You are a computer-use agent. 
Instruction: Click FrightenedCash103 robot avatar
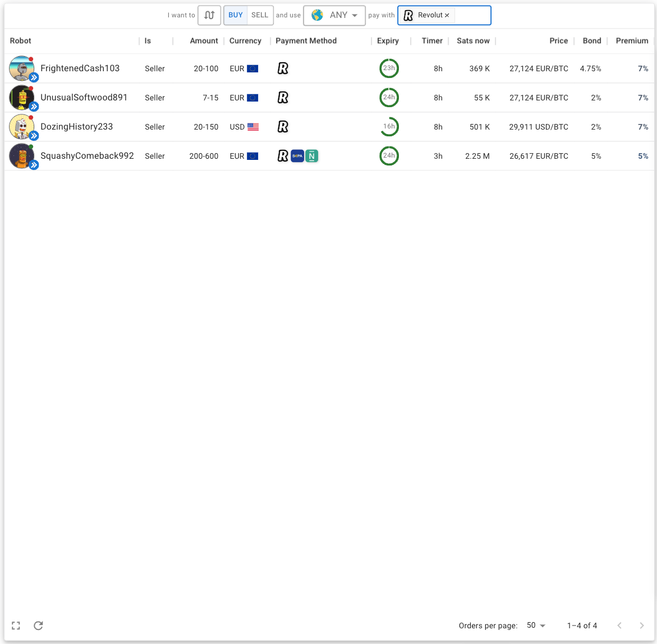[21, 68]
